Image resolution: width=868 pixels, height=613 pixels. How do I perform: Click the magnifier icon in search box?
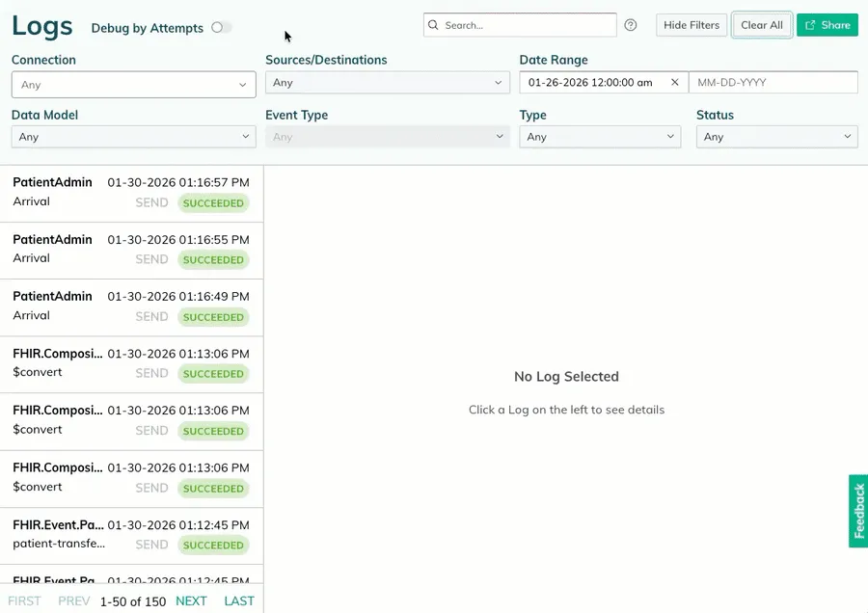(433, 25)
